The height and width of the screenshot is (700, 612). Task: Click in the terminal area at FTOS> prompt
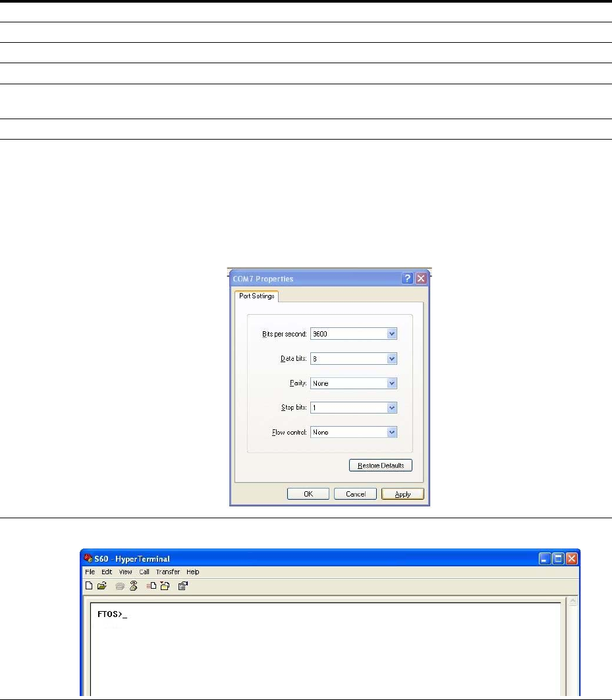(x=112, y=614)
